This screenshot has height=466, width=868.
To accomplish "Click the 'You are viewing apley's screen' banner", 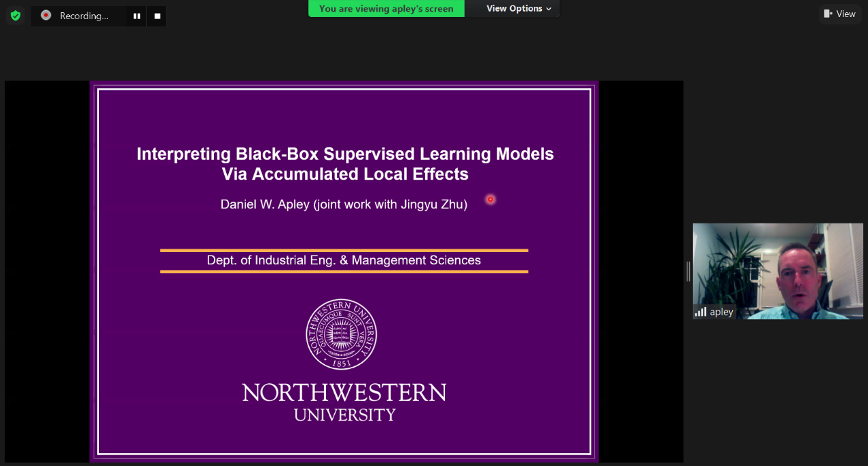I will pyautogui.click(x=386, y=9).
